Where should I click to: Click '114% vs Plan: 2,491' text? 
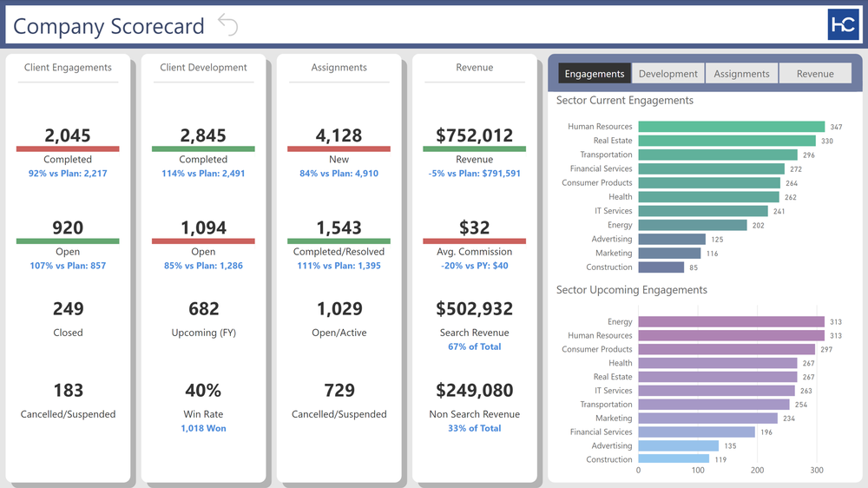click(203, 174)
